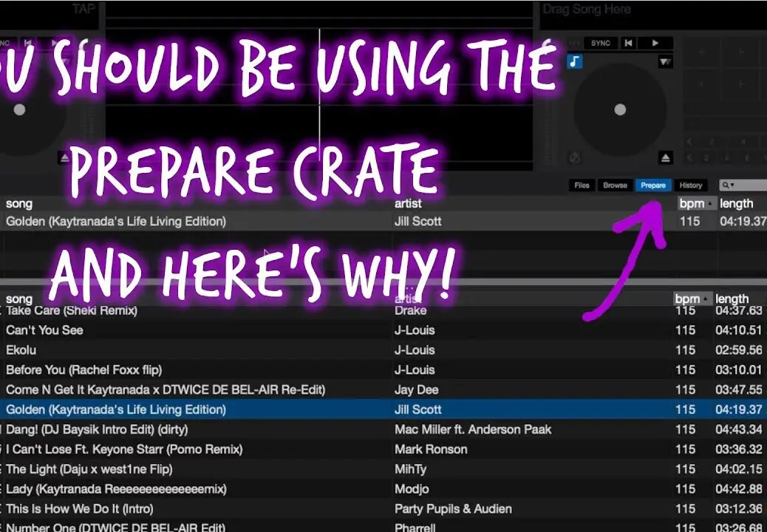
Task: Click artist Pharrell in the library
Action: pos(415,528)
